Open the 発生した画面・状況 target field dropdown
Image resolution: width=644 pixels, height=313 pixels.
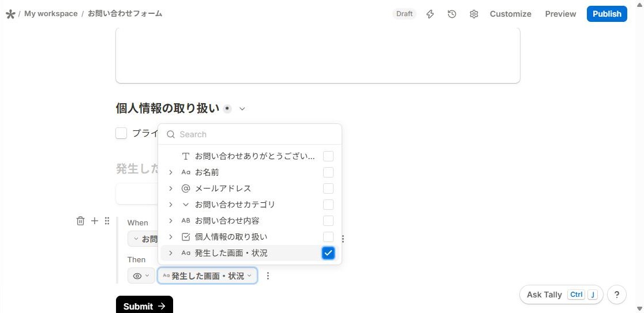[207, 276]
